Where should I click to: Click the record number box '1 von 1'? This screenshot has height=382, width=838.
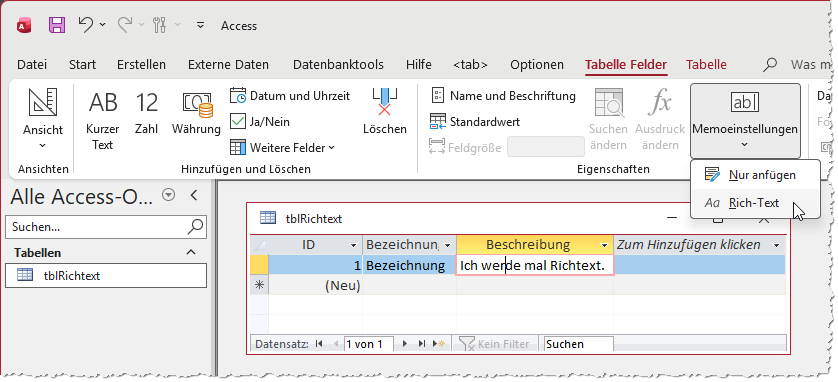[x=369, y=344]
